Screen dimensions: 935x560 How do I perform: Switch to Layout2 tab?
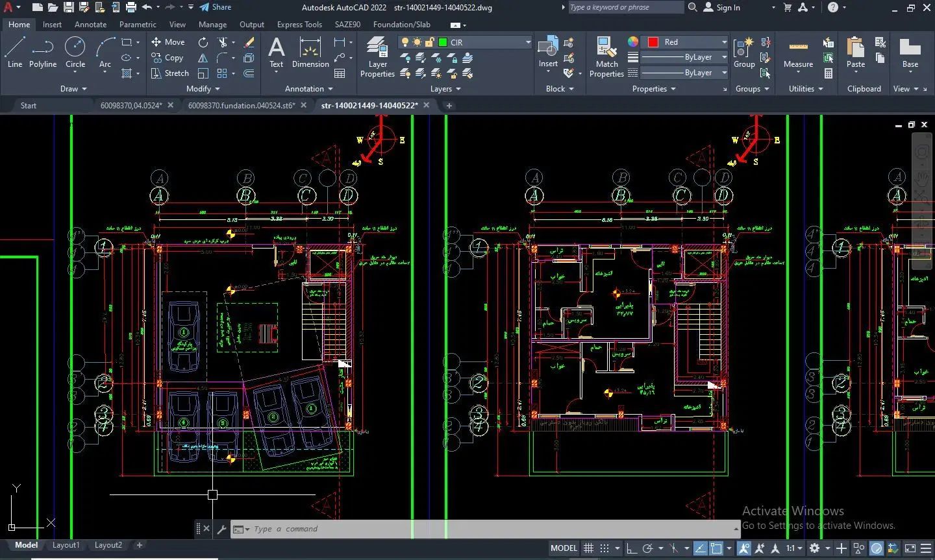coord(108,545)
